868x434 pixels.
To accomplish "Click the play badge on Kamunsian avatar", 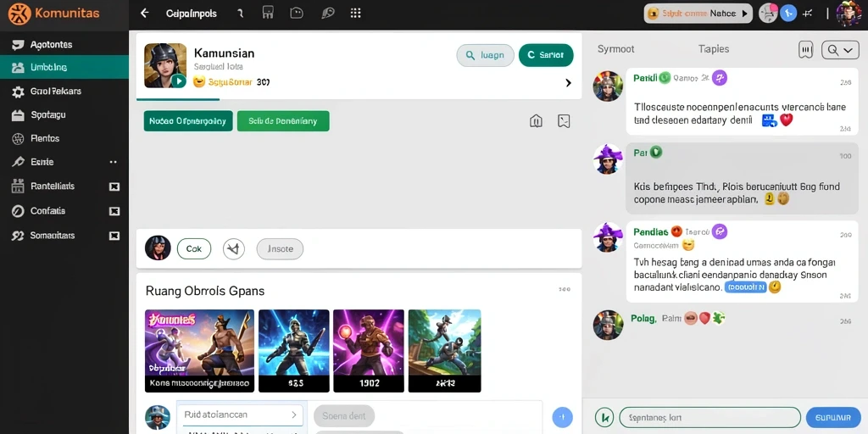I will 178,81.
